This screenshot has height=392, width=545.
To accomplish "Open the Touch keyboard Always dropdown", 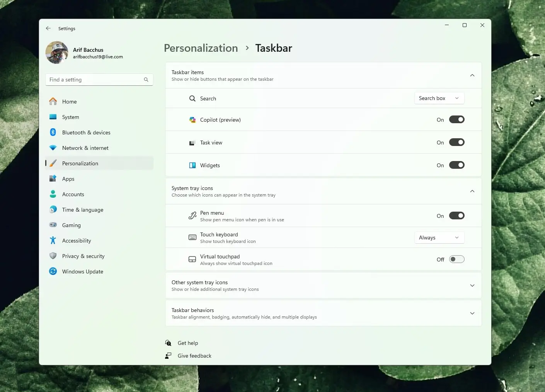I will point(439,238).
